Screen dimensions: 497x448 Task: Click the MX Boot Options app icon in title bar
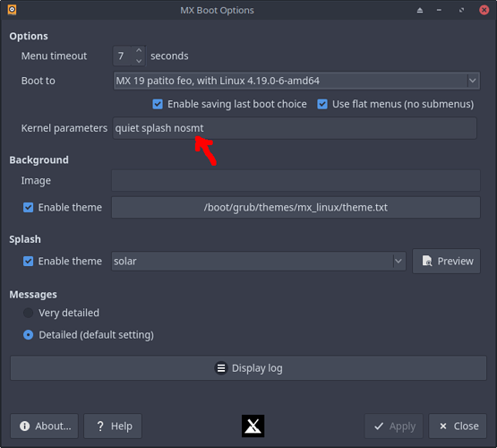coord(12,10)
